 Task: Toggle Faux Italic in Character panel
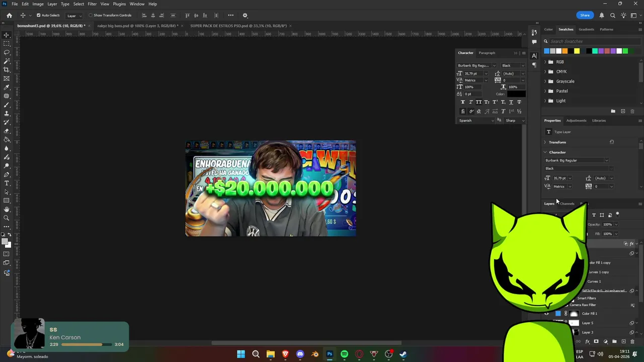pyautogui.click(x=471, y=102)
